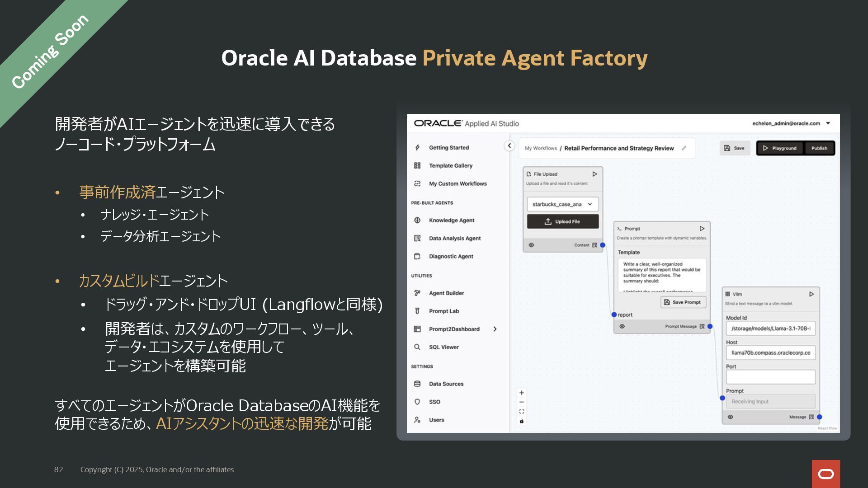Screen dimensions: 868x488
Task: Click the Upload File button
Action: coord(562,221)
